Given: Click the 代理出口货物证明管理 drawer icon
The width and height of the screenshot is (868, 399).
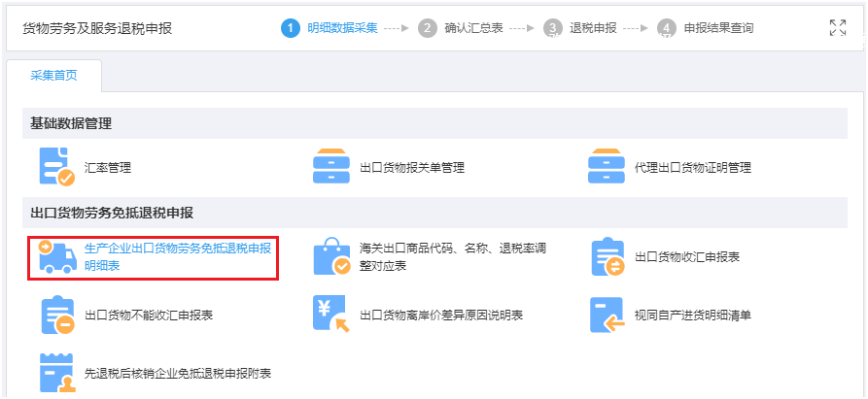Looking at the screenshot, I should 607,166.
